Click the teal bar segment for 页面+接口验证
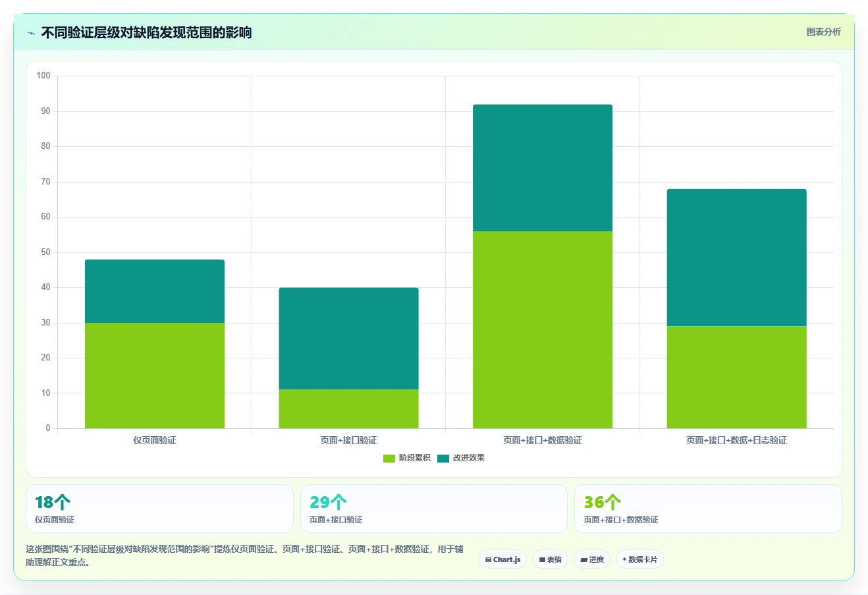Image resolution: width=868 pixels, height=595 pixels. click(x=348, y=339)
